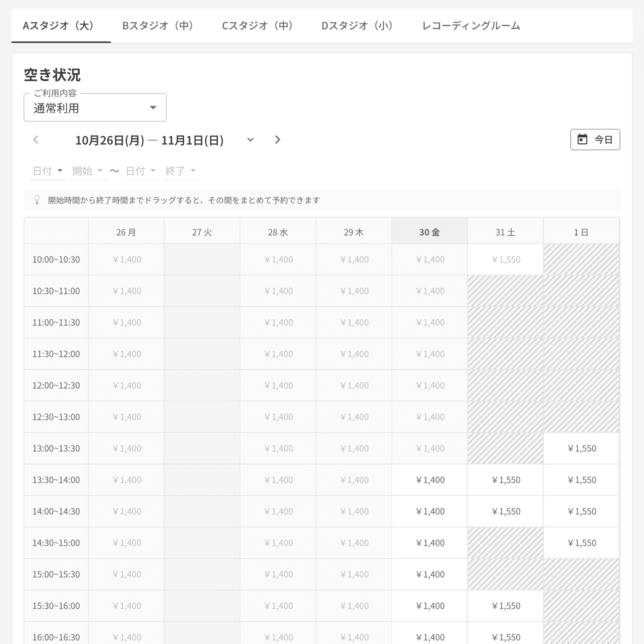Open the レコーディングルーム tab
Screen dimensions: 644x644
coord(471,26)
